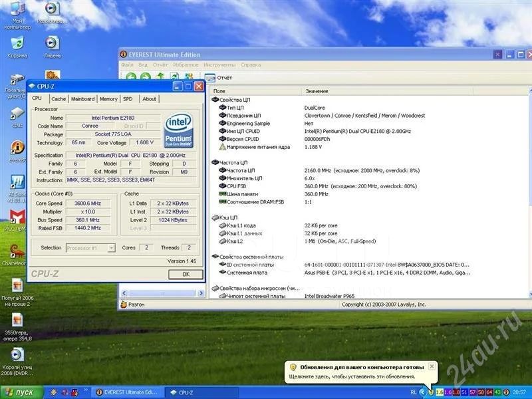Click the green 43 tray temperature indicator
This screenshot has height=399, width=532.
point(497,392)
